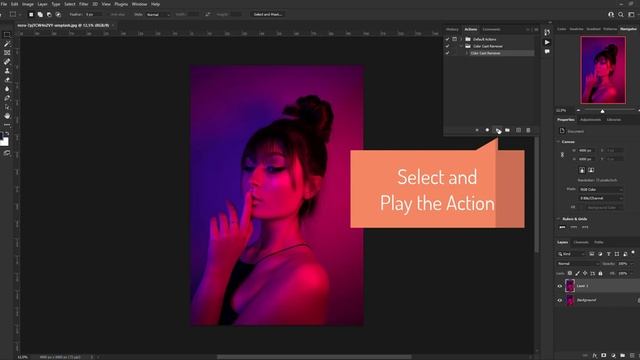Click the search magnifier icon at top right
The image size is (640, 360).
621,14
